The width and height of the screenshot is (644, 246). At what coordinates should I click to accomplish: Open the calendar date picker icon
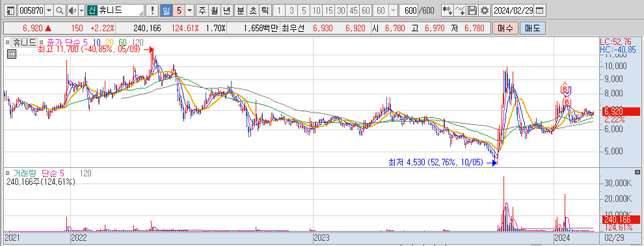pos(540,10)
